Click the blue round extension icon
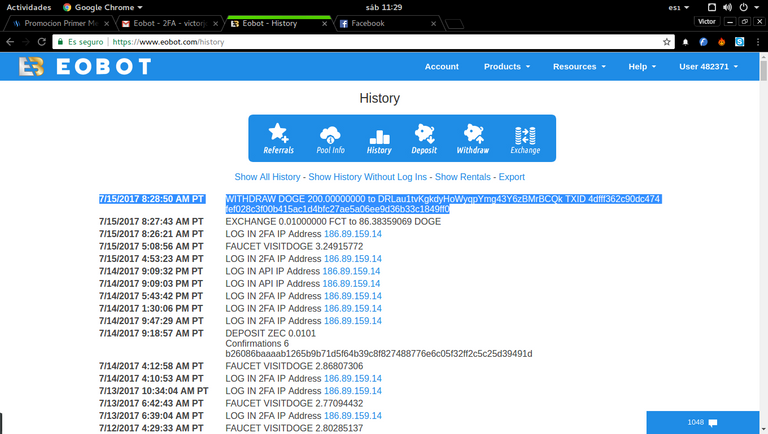 pos(703,42)
